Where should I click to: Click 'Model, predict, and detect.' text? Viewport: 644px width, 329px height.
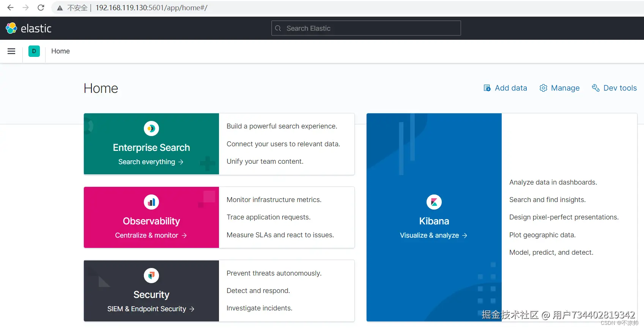coord(551,252)
